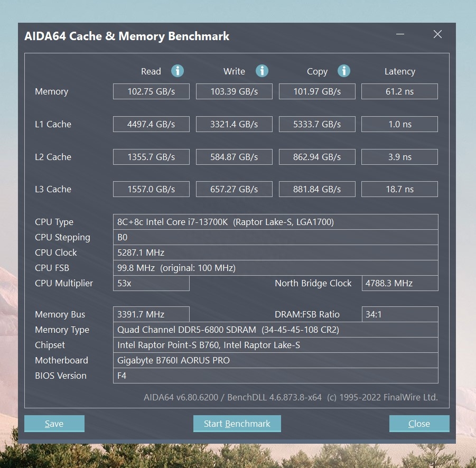Select L2 Cache Read 1355.7 GB/s
Image resolution: width=476 pixels, height=468 pixels.
click(x=151, y=157)
